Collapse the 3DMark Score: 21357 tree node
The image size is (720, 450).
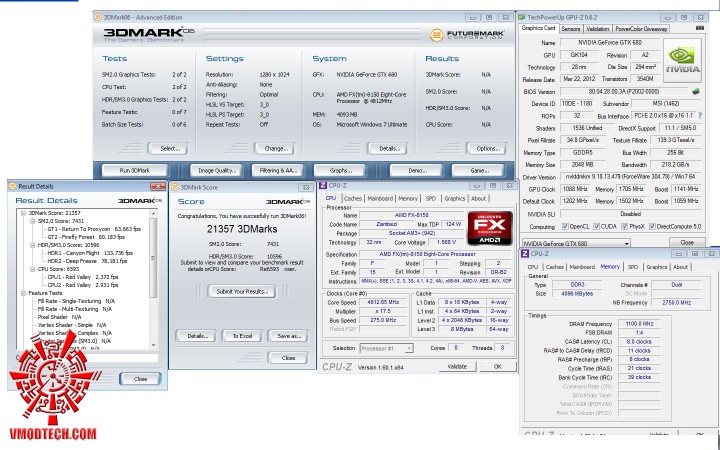[x=23, y=213]
